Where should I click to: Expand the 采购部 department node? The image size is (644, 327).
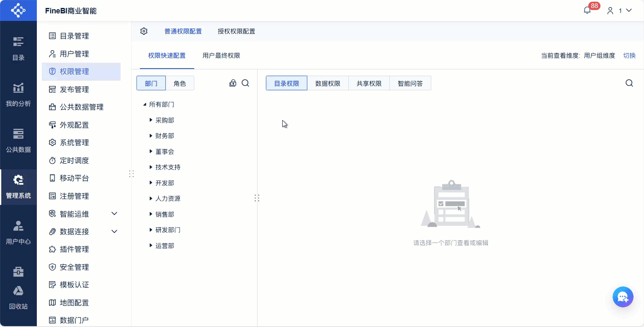tap(151, 120)
